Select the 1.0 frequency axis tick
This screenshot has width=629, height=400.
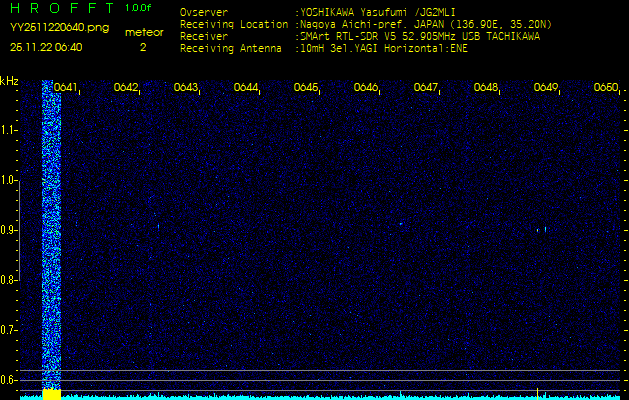9,180
